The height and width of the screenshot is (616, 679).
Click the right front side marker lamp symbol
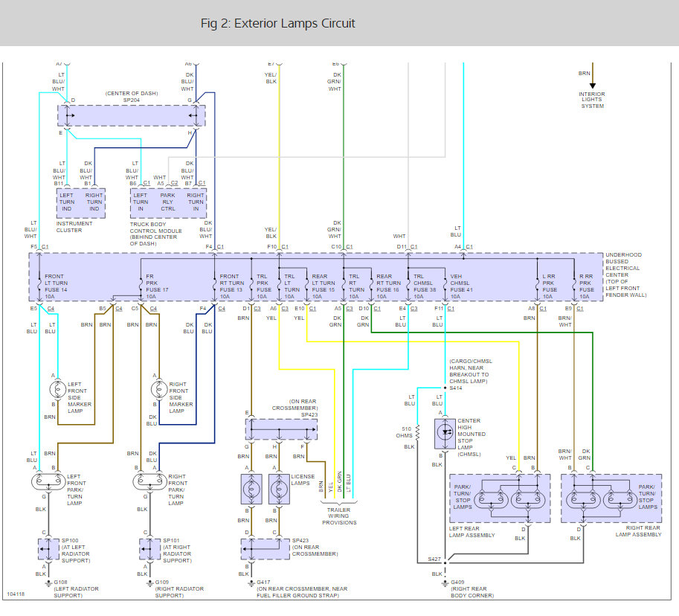[159, 389]
